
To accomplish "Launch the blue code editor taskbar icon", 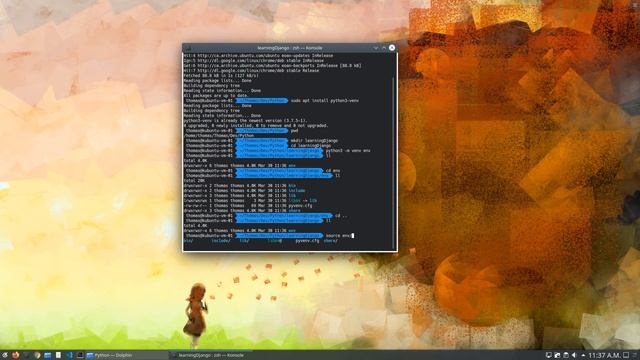I will (69, 356).
